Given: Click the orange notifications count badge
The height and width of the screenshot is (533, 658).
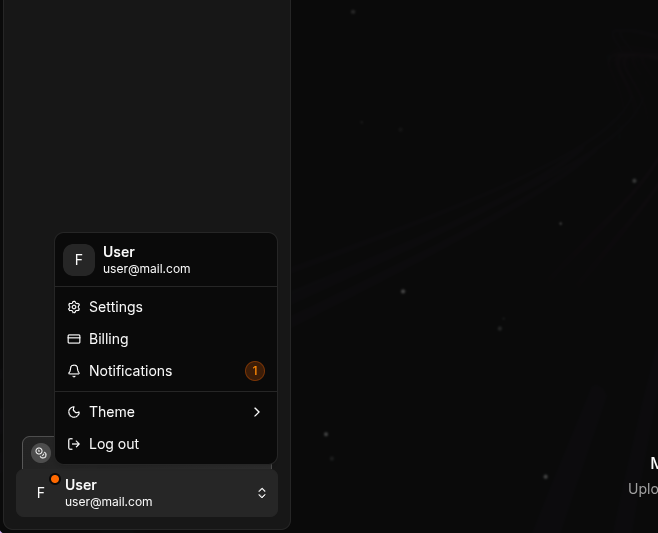Looking at the screenshot, I should coord(255,371).
